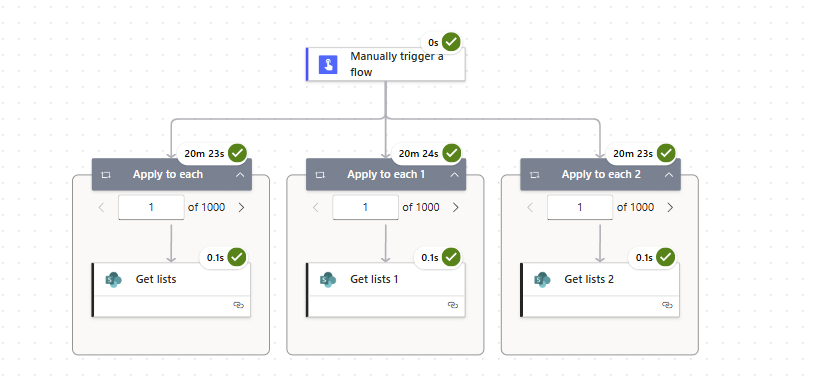The width and height of the screenshot is (814, 385).
Task: Click 'of 1000' text in Apply to each 2
Action: pos(635,208)
